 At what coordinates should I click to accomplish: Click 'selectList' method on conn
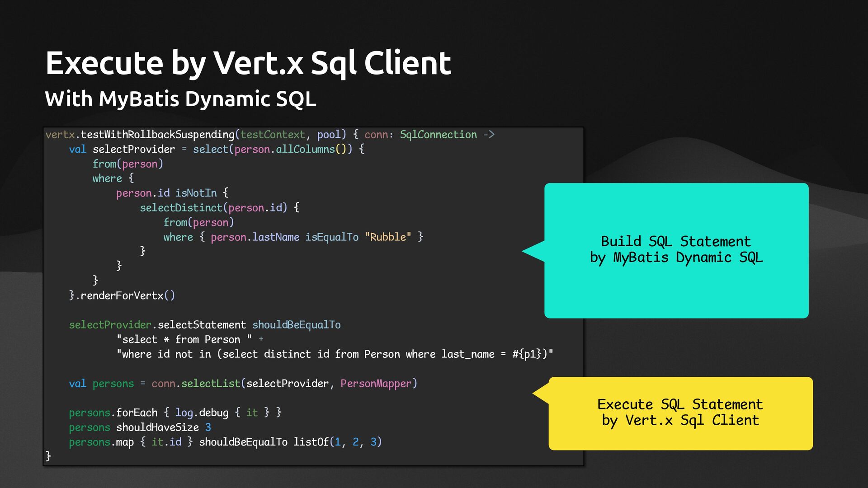[x=210, y=384]
